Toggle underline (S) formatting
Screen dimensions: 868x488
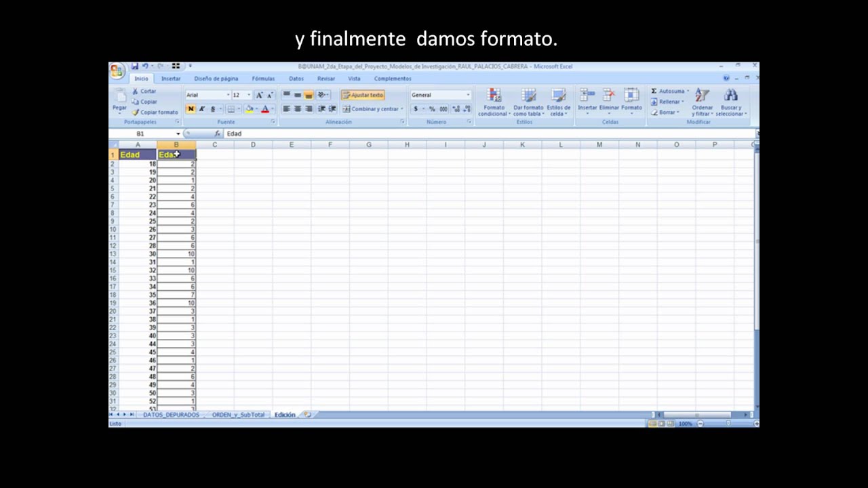(x=212, y=109)
